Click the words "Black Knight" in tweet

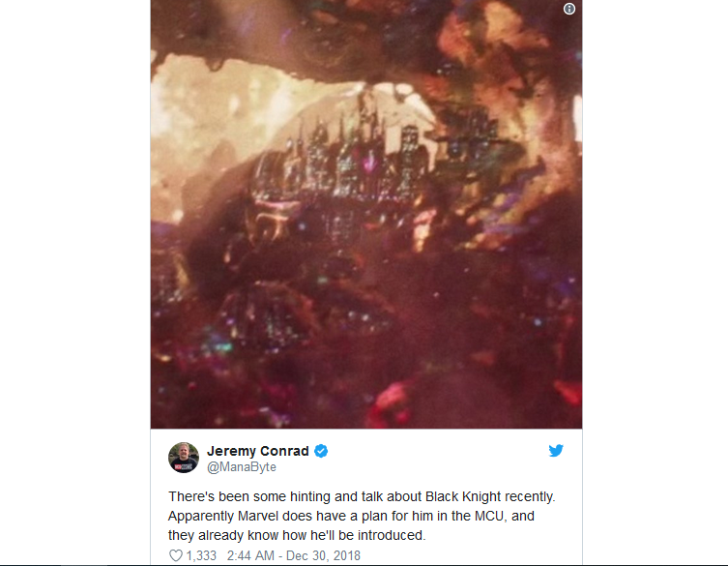click(463, 496)
